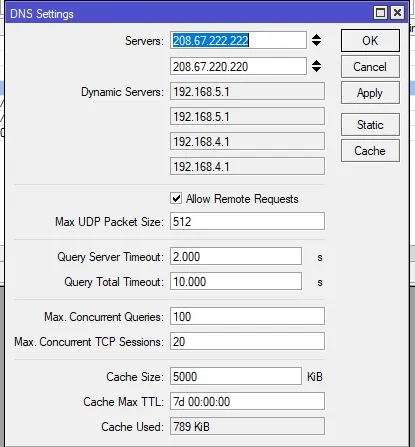The width and height of the screenshot is (415, 447).
Task: Click the first Dynamic Servers entry 192.168.5.1
Action: click(247, 91)
